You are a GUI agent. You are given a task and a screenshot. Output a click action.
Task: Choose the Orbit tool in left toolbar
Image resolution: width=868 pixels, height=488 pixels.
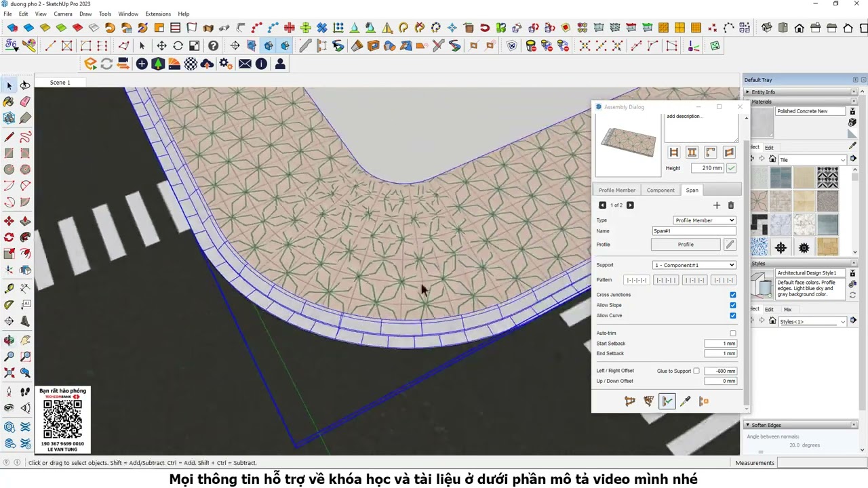(9, 340)
